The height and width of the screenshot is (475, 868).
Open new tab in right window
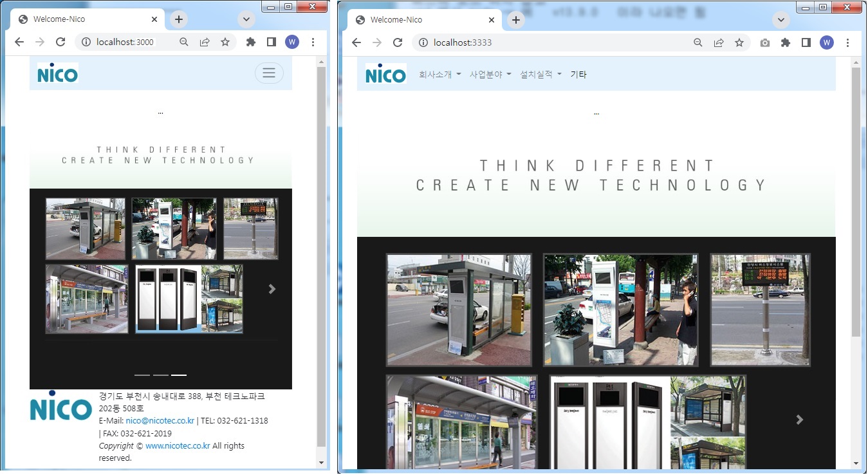[515, 20]
